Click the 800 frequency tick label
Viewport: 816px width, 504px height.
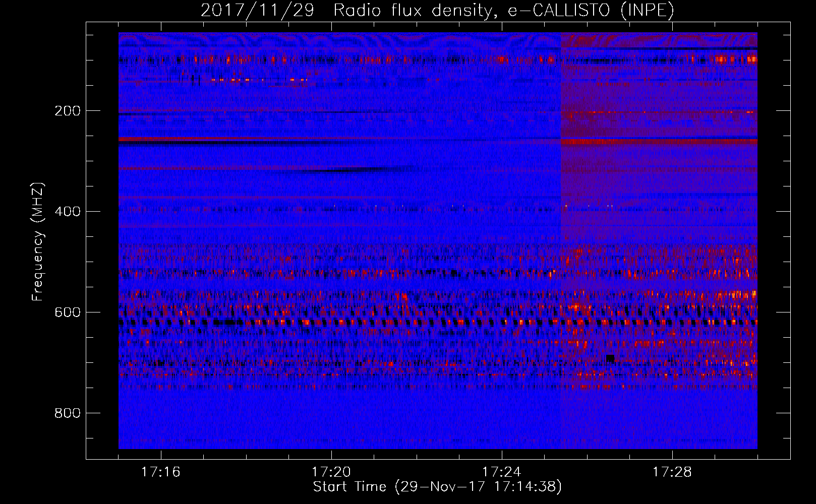pos(68,413)
